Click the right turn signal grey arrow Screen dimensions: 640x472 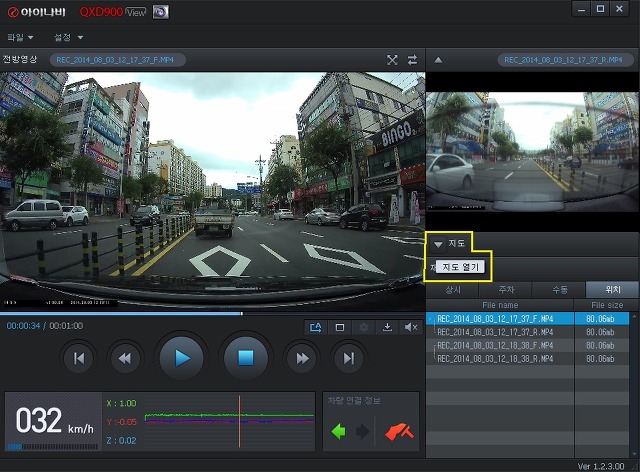coord(362,432)
